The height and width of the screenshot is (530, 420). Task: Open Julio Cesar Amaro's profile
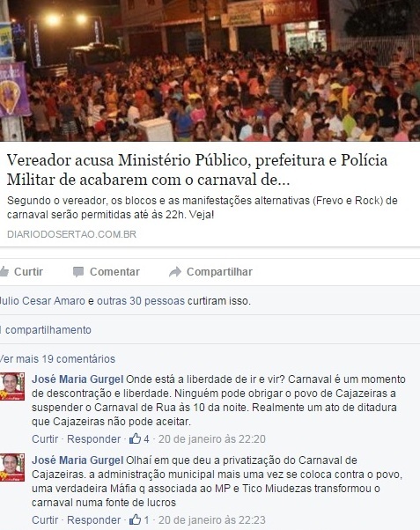click(x=42, y=301)
